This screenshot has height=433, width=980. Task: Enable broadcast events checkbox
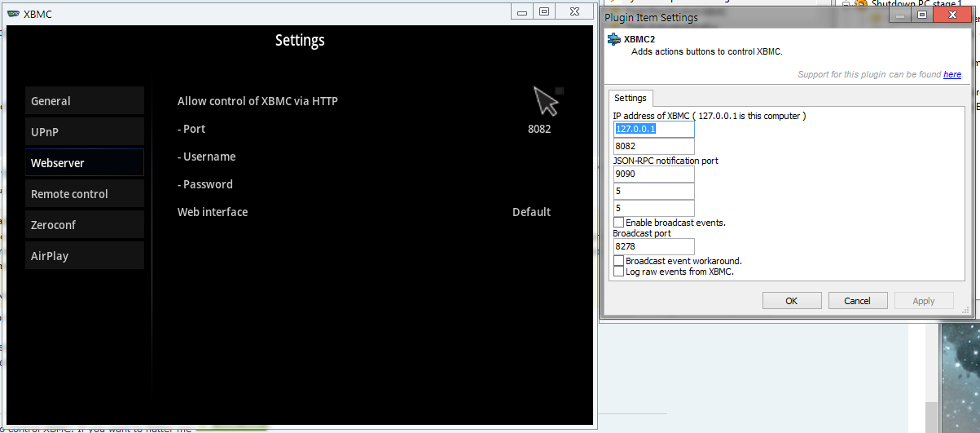(x=619, y=223)
